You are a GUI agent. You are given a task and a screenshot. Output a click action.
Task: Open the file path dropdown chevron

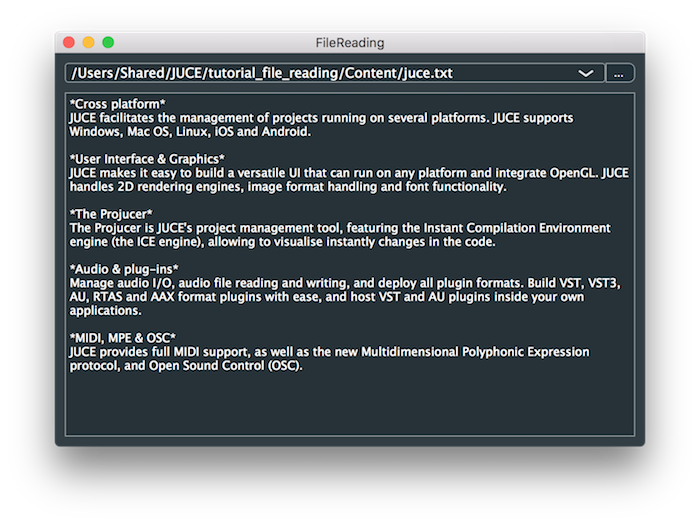(586, 74)
